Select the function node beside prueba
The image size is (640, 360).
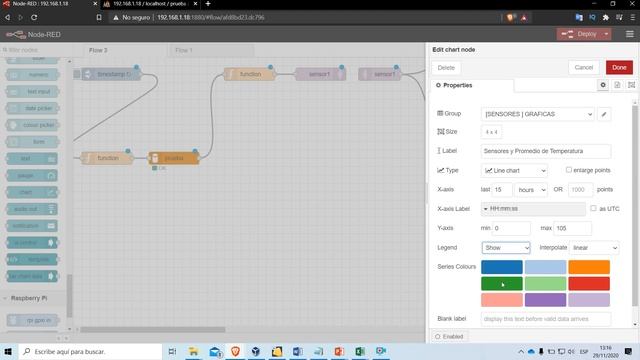(x=107, y=158)
